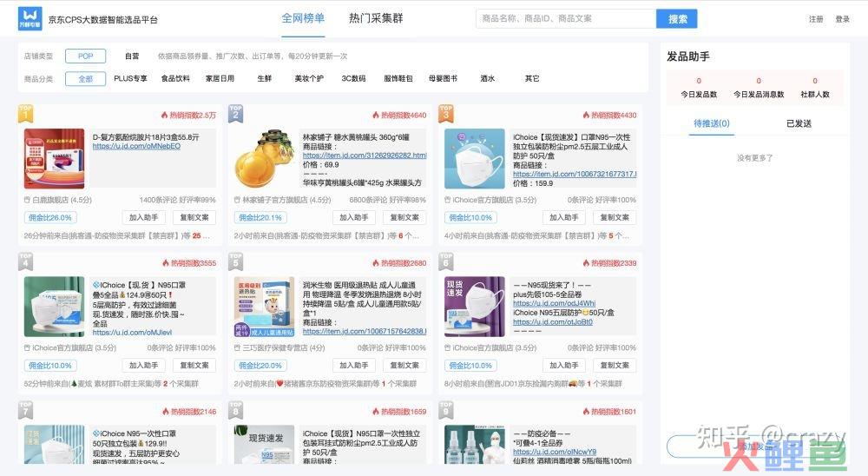This screenshot has width=868, height=476.
Task: Click flame icon beside 热销指数2339
Action: [586, 263]
